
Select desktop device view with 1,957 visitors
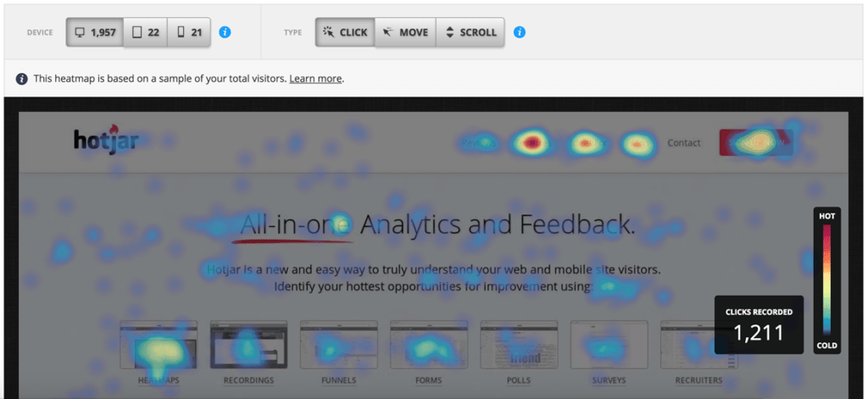click(94, 32)
